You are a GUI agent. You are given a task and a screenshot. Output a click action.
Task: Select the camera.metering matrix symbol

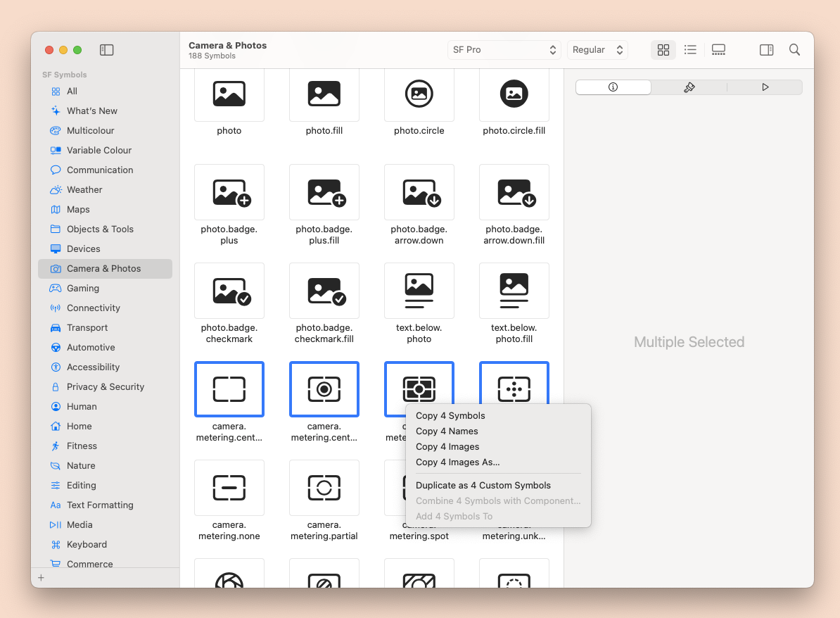(419, 383)
